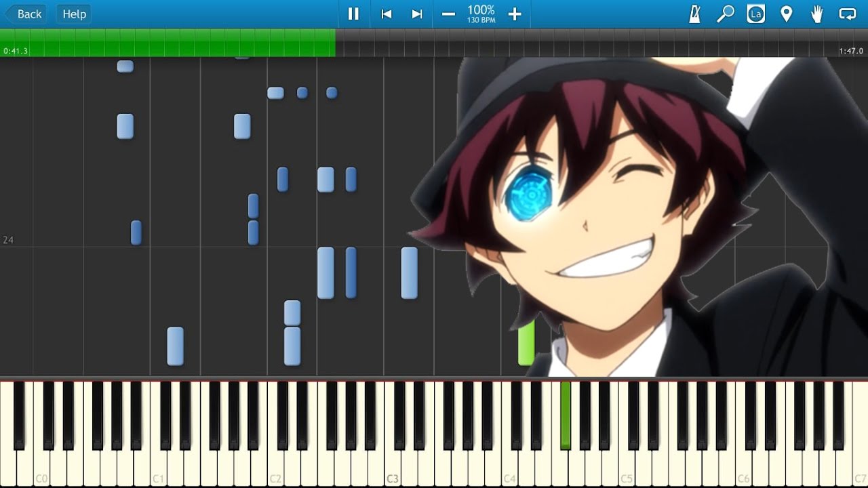The image size is (868, 488).
Task: Skip back to previous section
Action: click(387, 14)
